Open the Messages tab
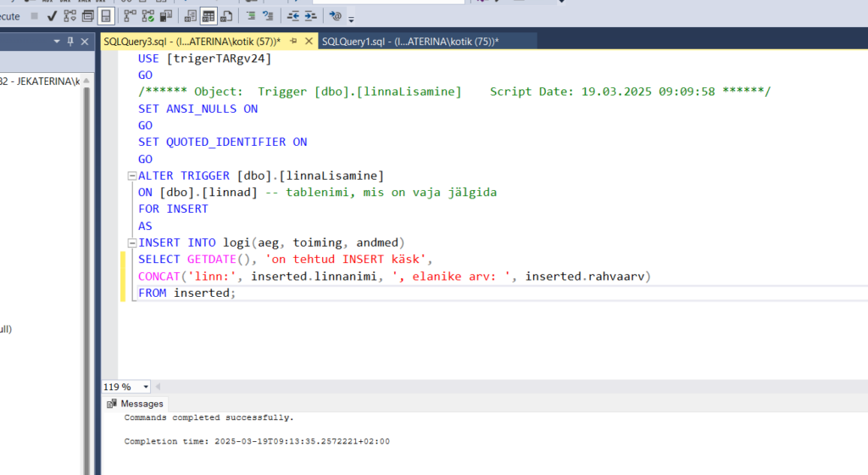868x475 pixels. (135, 404)
